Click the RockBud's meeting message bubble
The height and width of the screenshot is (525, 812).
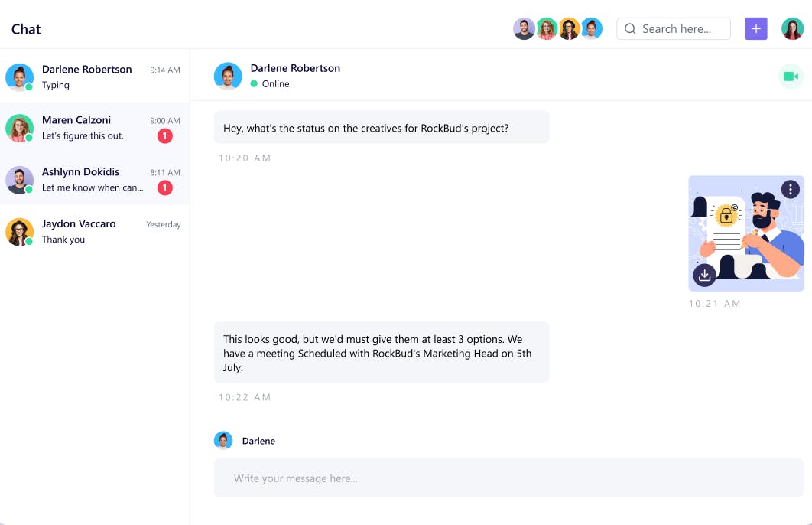[x=381, y=352]
